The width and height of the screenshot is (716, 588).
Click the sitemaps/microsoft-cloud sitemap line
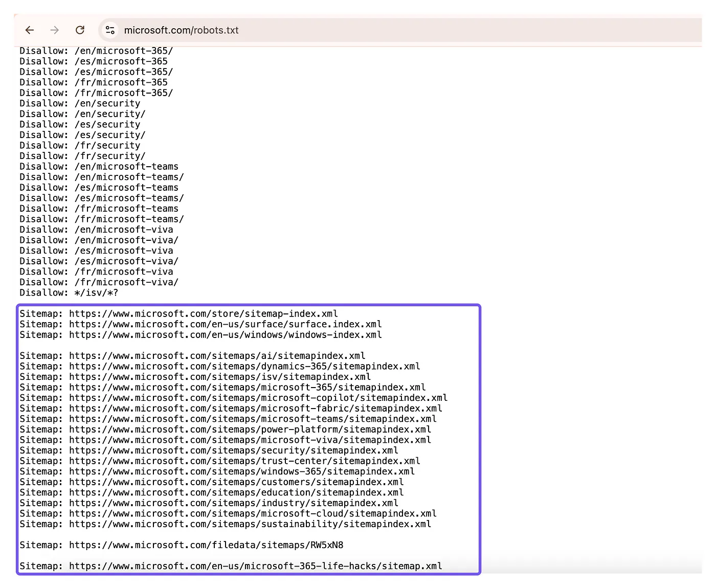(x=228, y=513)
